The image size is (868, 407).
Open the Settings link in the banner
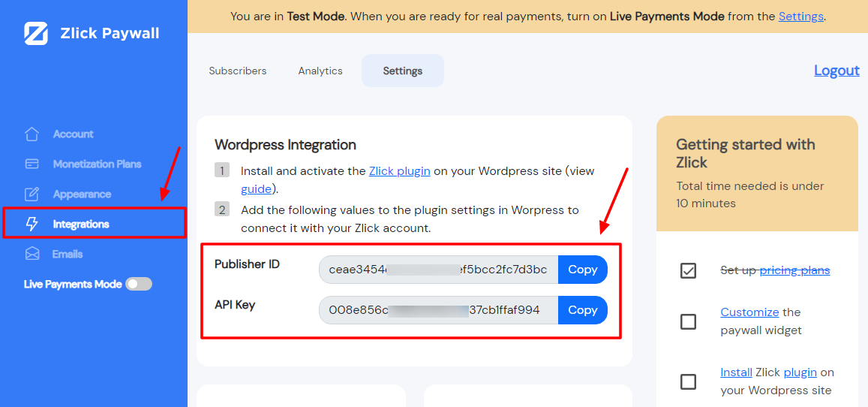(801, 16)
